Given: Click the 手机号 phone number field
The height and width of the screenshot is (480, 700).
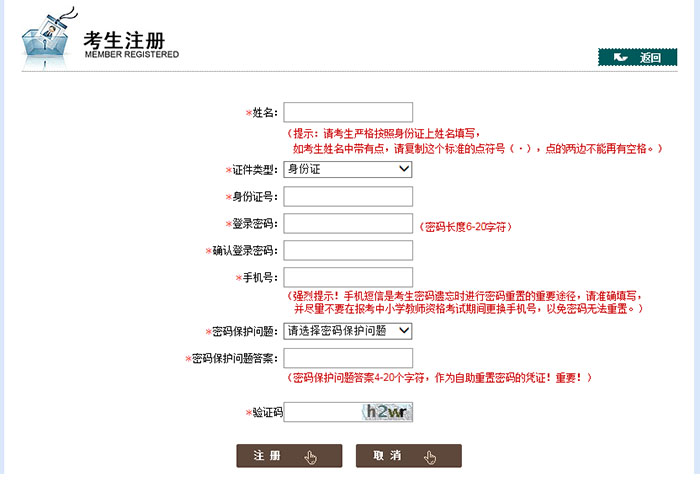Looking at the screenshot, I should click(348, 277).
